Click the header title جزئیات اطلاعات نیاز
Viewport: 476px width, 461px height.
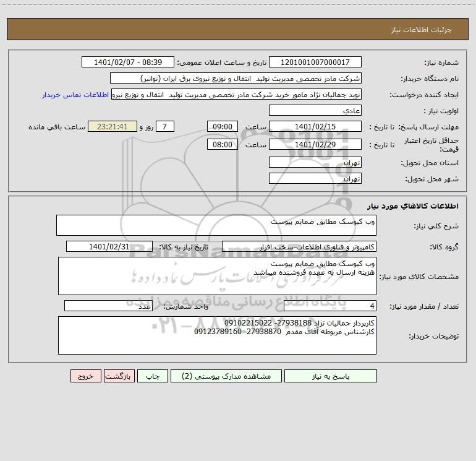[422, 30]
